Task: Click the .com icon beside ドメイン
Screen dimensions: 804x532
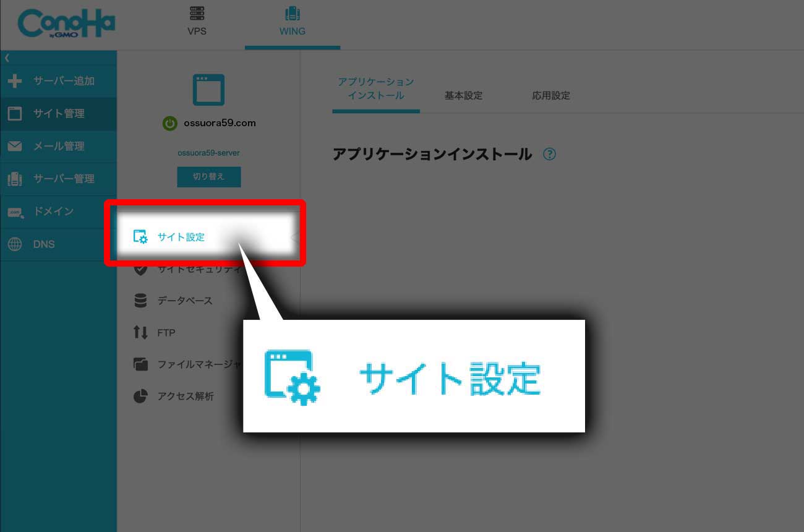Action: [15, 212]
